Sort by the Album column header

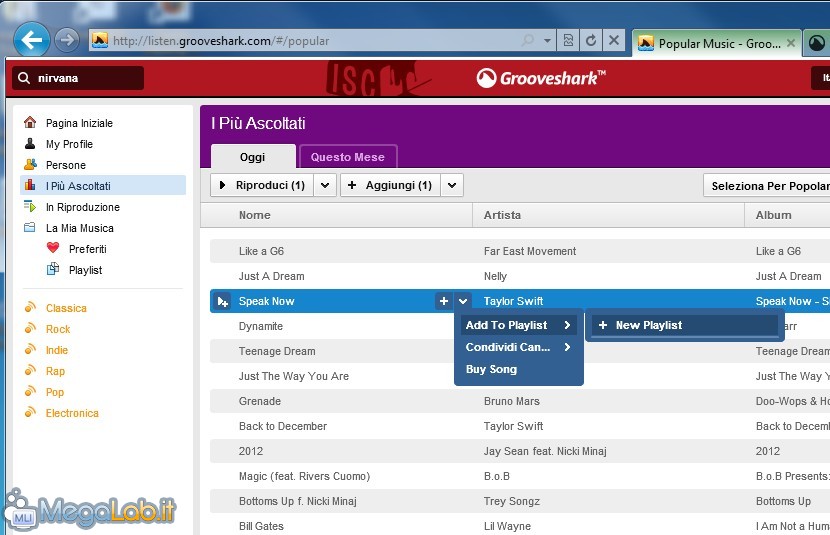tap(787, 215)
